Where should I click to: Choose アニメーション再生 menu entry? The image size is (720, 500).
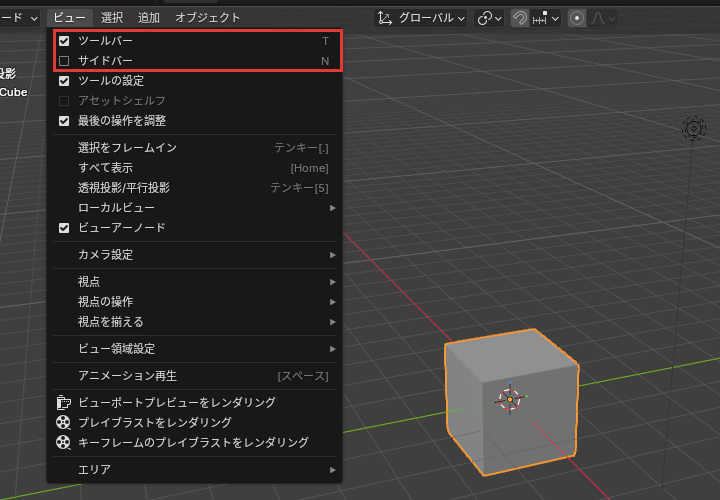point(195,376)
